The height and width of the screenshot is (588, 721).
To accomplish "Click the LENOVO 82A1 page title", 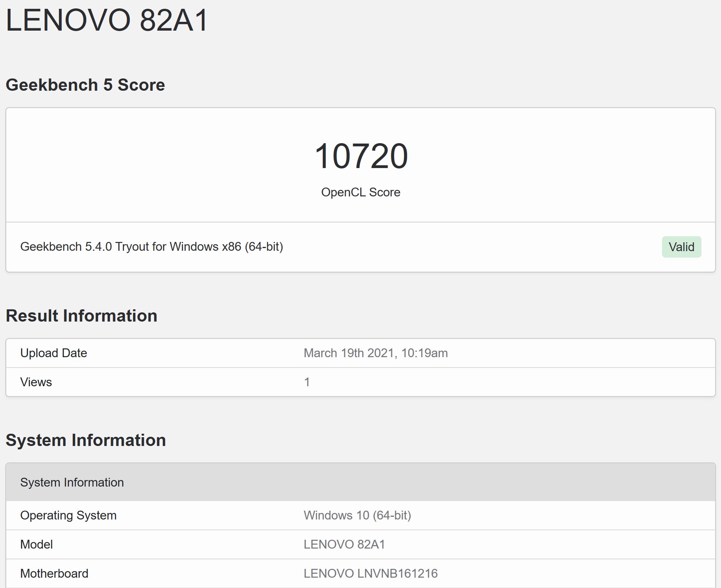I will [x=107, y=20].
